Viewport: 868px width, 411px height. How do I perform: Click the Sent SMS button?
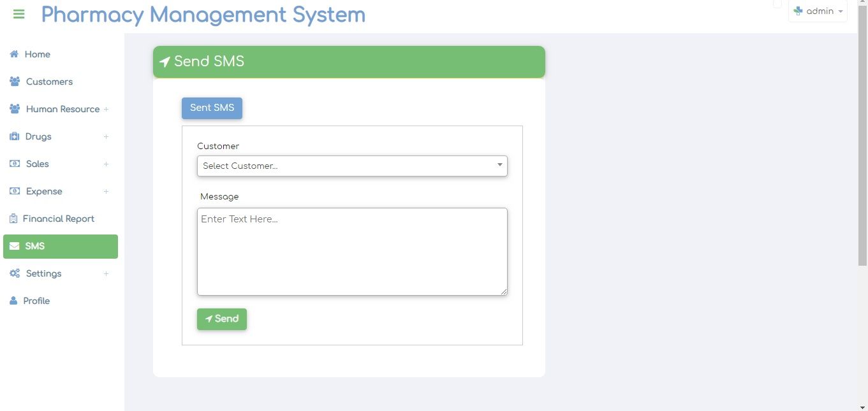click(212, 108)
